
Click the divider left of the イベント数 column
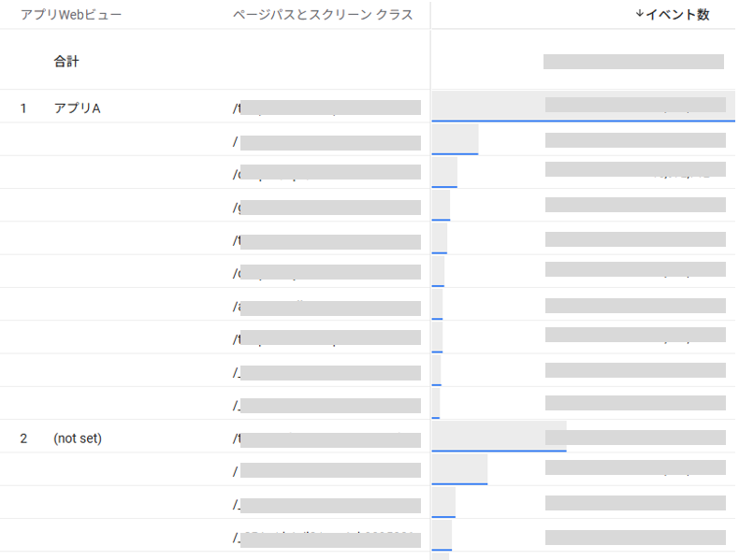[430, 14]
